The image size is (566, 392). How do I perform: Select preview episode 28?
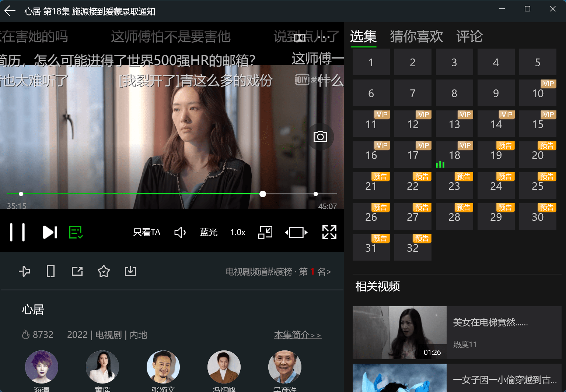[x=454, y=216]
